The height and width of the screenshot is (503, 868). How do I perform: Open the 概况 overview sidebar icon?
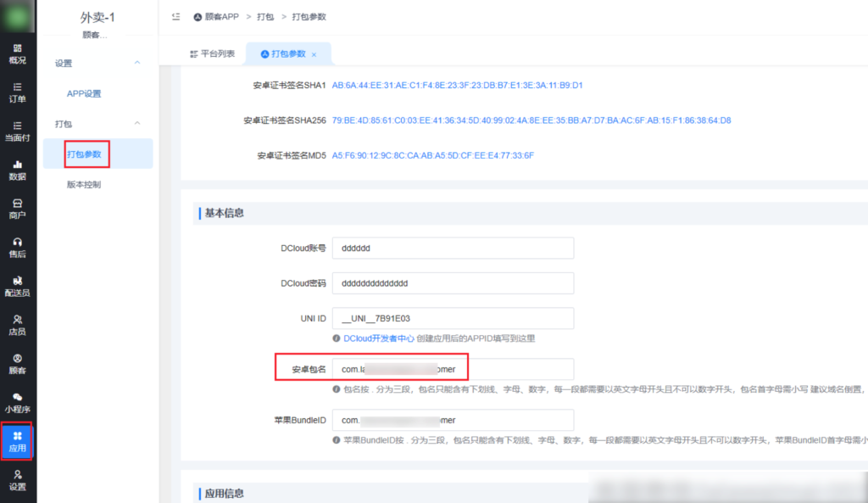pyautogui.click(x=17, y=53)
